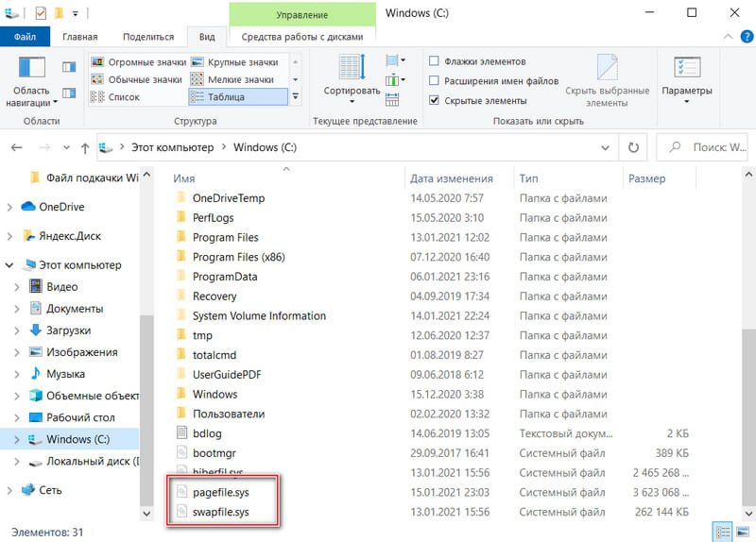
Task: Sort by Дата изменения column header
Action: pyautogui.click(x=459, y=178)
